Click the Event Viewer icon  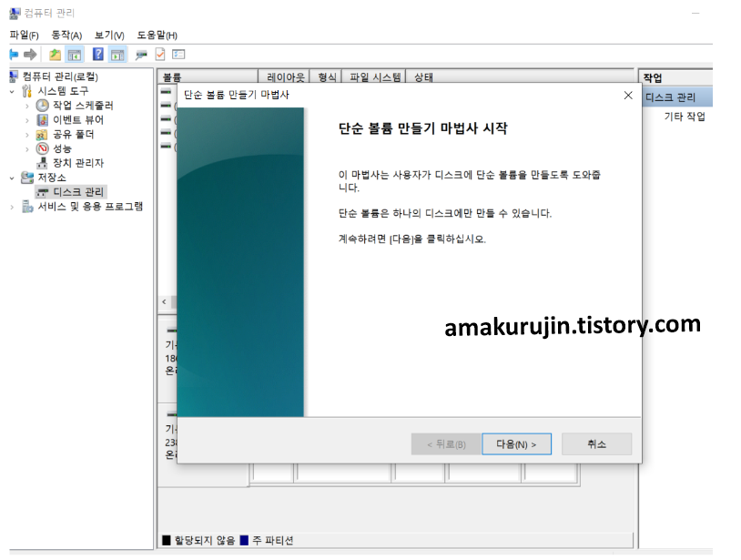[43, 120]
